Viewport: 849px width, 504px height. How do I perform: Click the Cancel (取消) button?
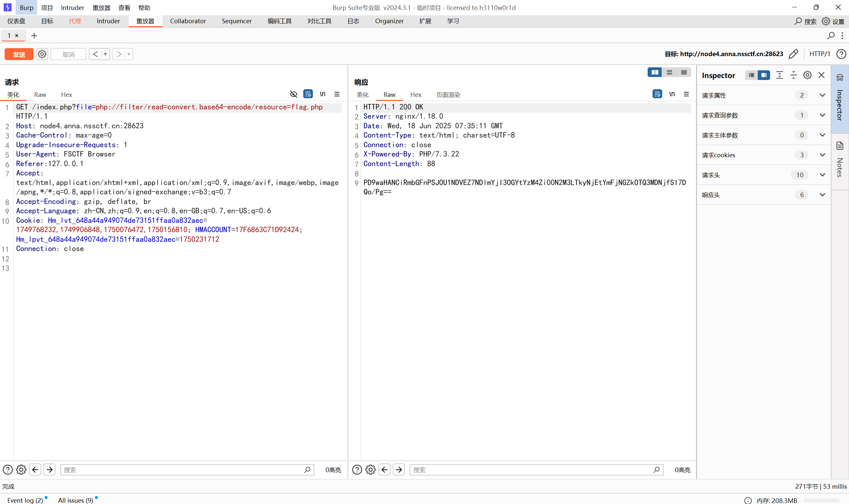point(68,54)
